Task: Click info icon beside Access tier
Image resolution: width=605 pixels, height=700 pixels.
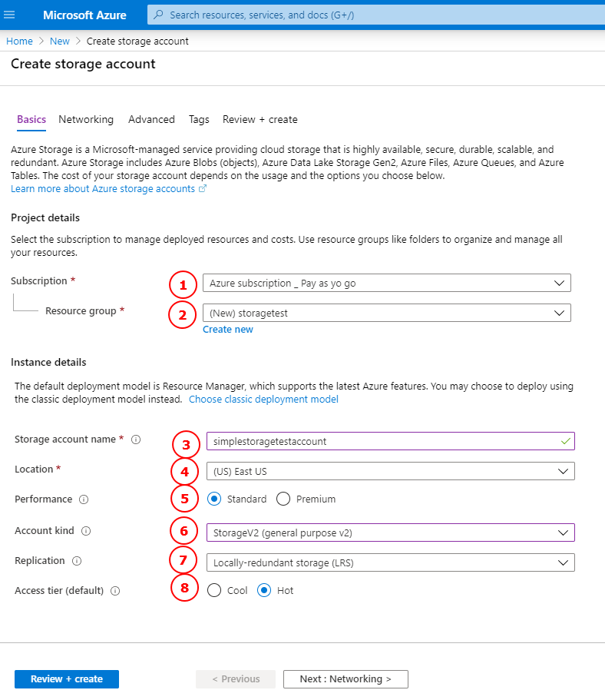Action: coord(115,591)
